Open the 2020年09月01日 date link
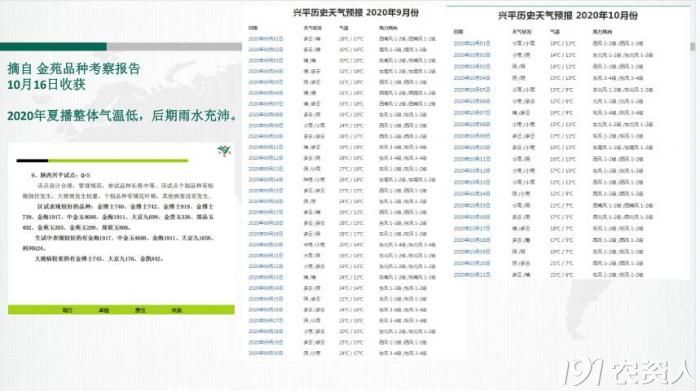 (266, 39)
